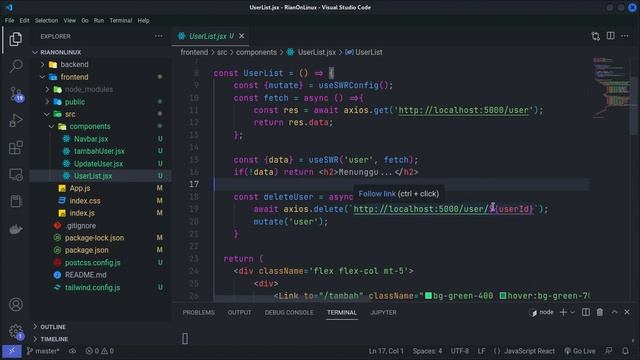
Task: Synchronize changes icon in the status bar
Action: [72, 351]
